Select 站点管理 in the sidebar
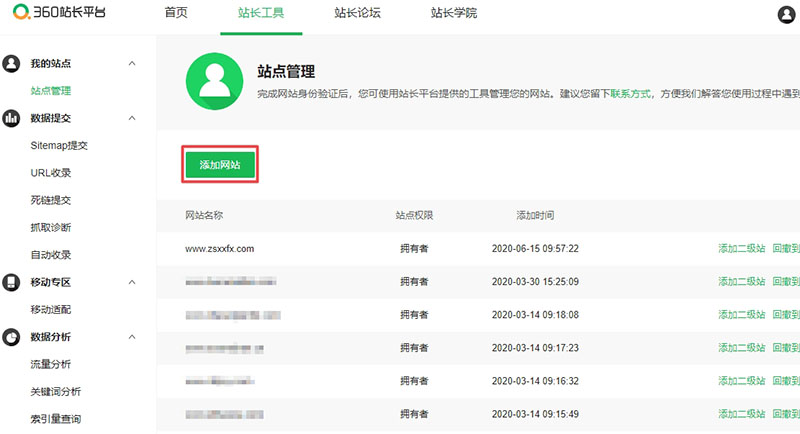This screenshot has width=800, height=434. [51, 91]
